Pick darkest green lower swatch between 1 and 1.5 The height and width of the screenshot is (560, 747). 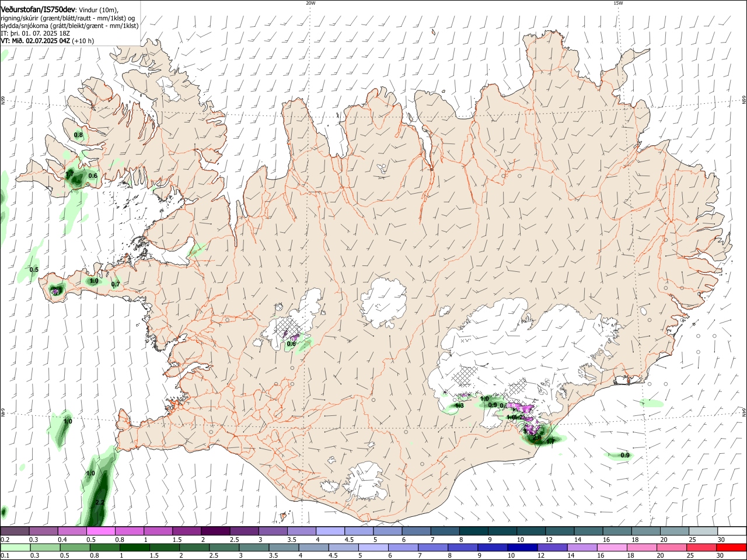pos(135,547)
